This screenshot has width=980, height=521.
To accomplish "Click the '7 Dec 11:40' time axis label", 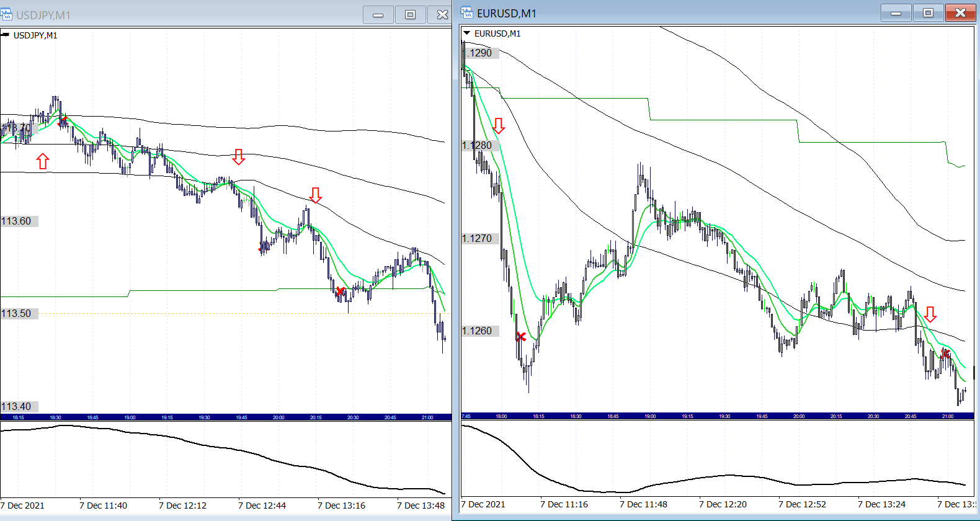I will pyautogui.click(x=103, y=505).
